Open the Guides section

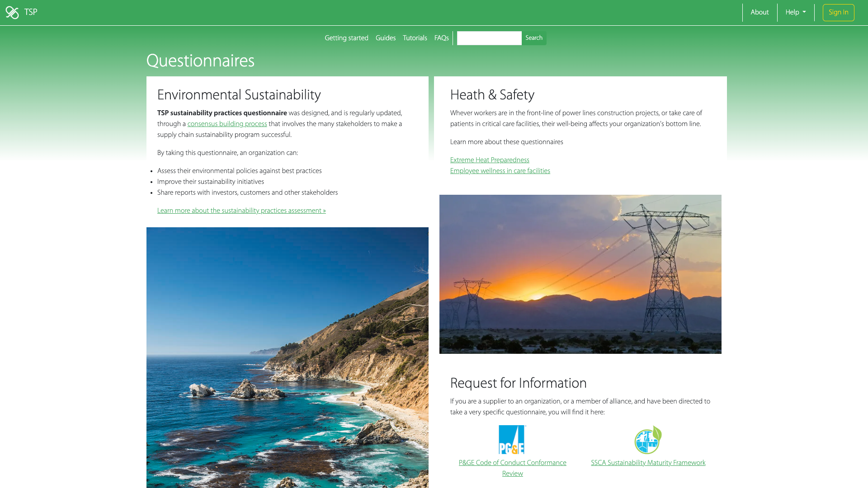pyautogui.click(x=385, y=38)
